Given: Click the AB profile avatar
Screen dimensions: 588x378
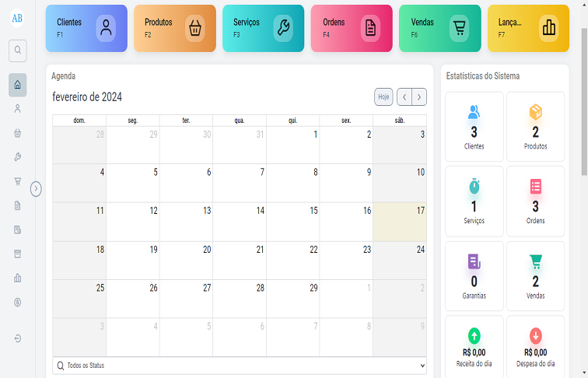Looking at the screenshot, I should pyautogui.click(x=17, y=18).
